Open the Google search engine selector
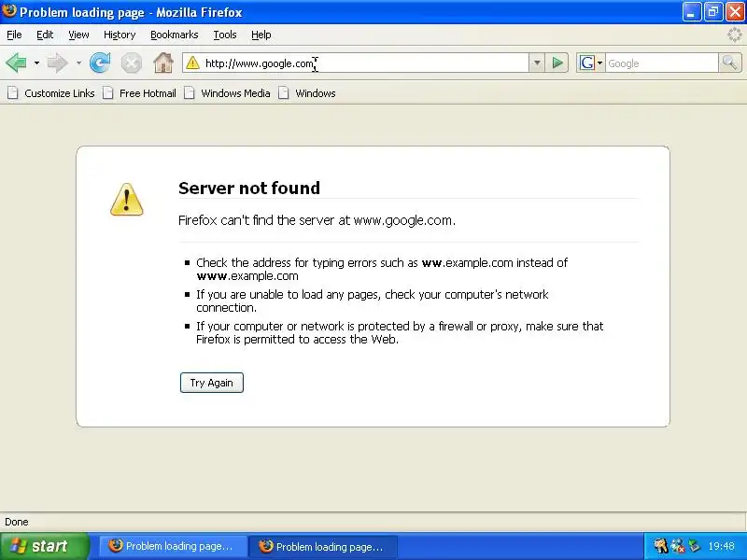This screenshot has width=747, height=560. coord(591,63)
